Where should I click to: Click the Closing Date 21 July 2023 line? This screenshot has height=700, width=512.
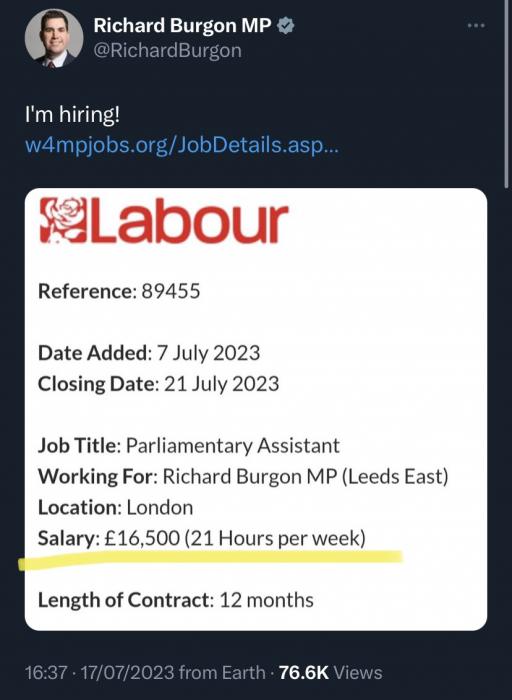click(158, 384)
